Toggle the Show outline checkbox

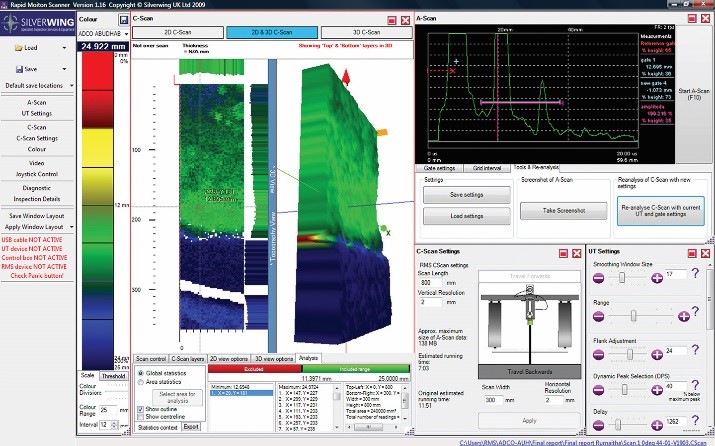coord(139,409)
